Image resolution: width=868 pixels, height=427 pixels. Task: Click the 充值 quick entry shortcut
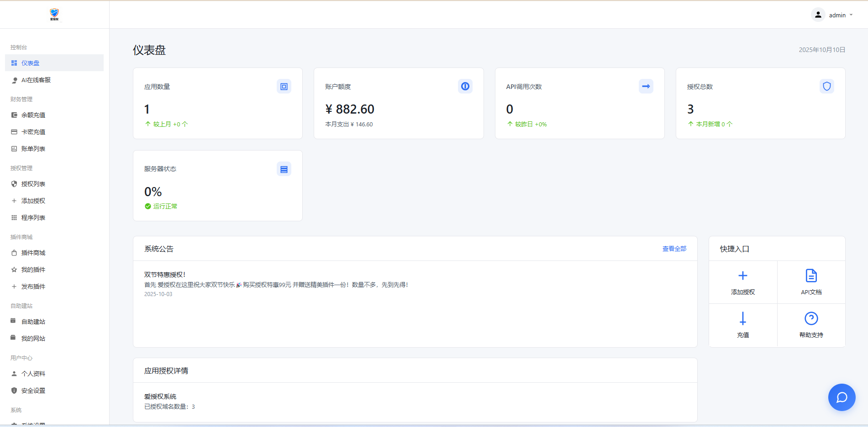[x=742, y=325]
